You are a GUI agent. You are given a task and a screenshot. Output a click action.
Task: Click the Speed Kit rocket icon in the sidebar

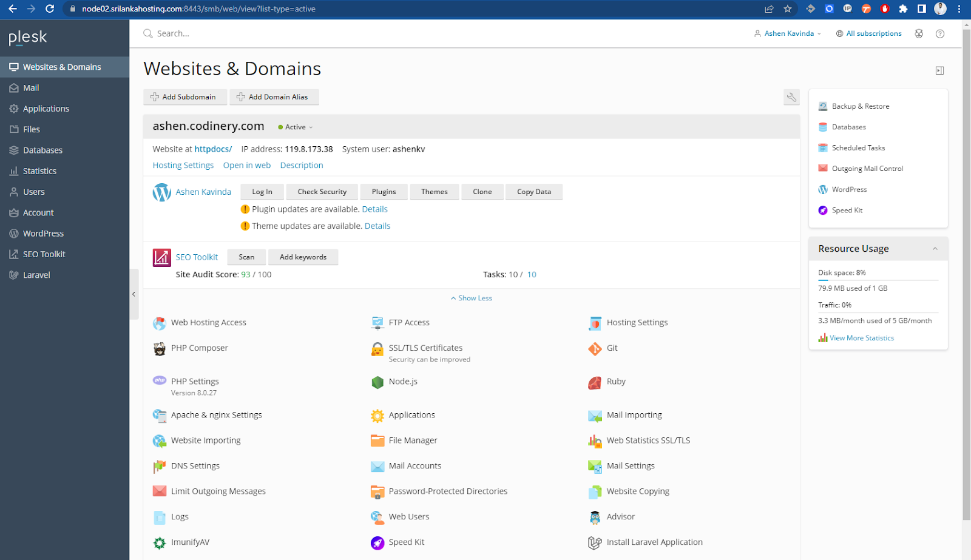[x=823, y=211]
